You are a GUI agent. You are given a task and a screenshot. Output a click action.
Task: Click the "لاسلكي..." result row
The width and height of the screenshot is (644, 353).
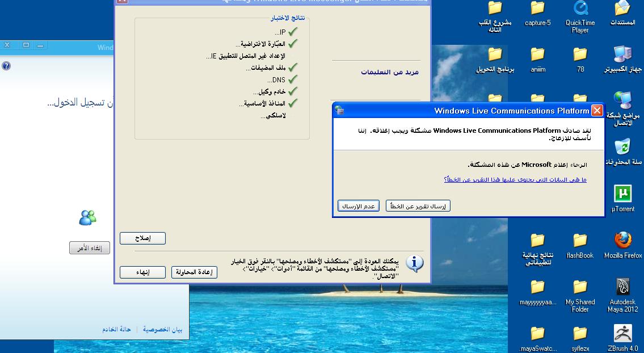(273, 116)
